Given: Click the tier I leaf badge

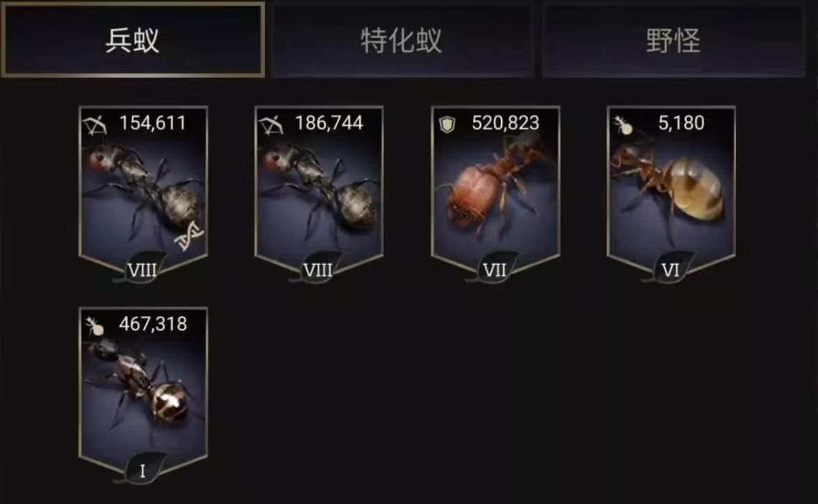Looking at the screenshot, I should pos(142,471).
